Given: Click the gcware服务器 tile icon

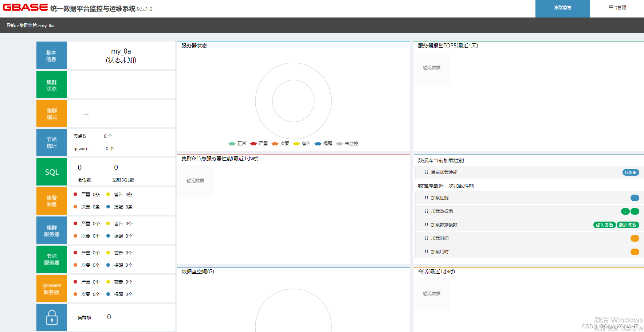Looking at the screenshot, I should pyautogui.click(x=51, y=288).
